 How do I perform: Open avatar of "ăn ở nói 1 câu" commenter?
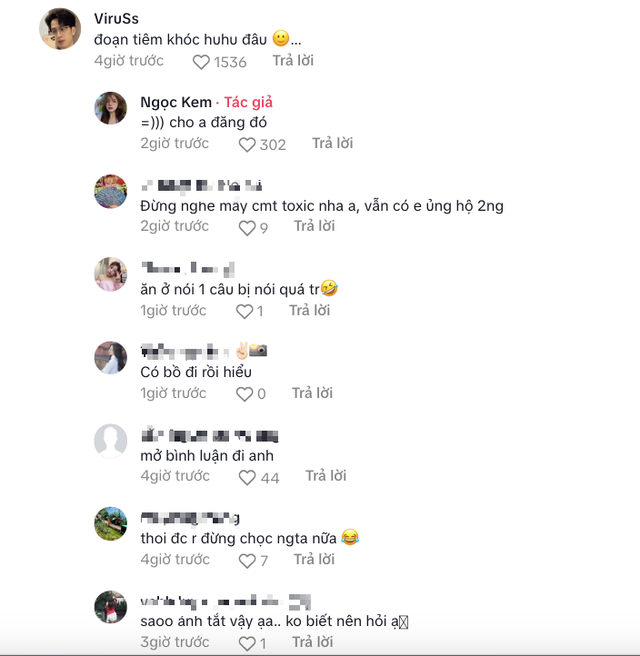click(x=110, y=274)
